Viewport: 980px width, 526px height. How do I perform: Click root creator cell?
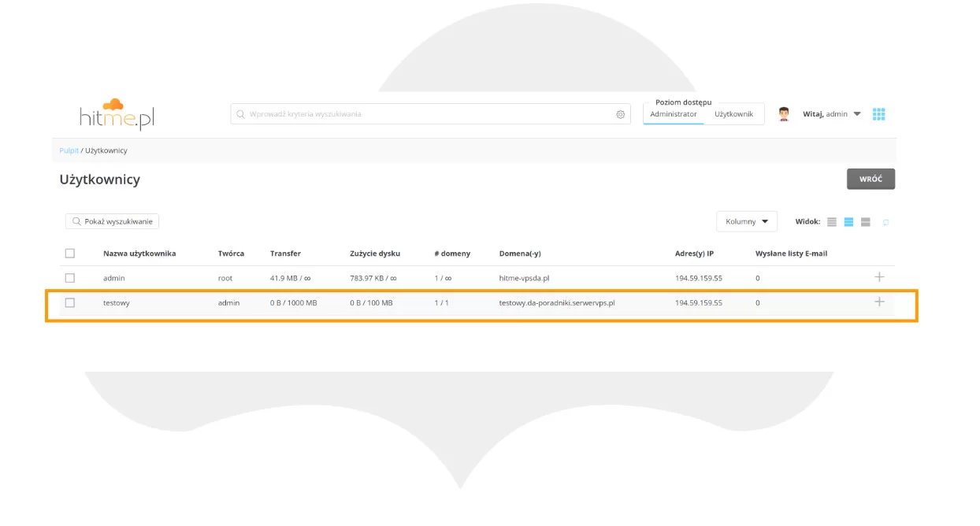click(x=225, y=278)
